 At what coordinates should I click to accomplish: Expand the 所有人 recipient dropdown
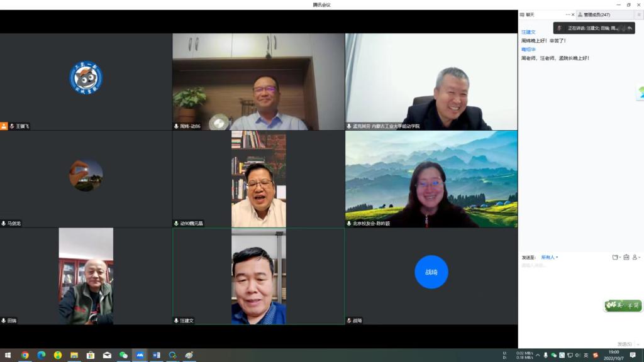coord(550,257)
